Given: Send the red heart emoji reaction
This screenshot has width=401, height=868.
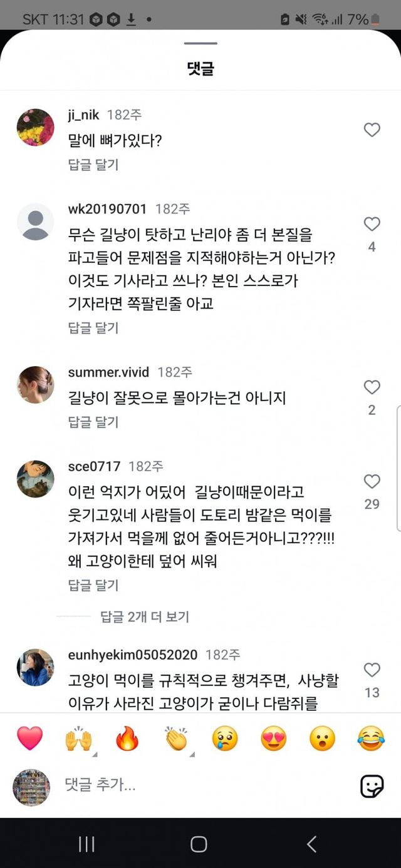Looking at the screenshot, I should tap(29, 738).
